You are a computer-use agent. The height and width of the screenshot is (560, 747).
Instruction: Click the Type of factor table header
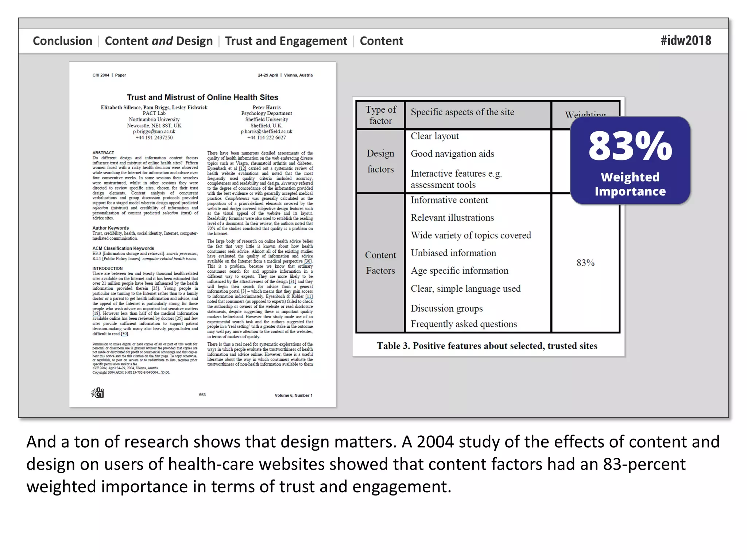tap(380, 115)
